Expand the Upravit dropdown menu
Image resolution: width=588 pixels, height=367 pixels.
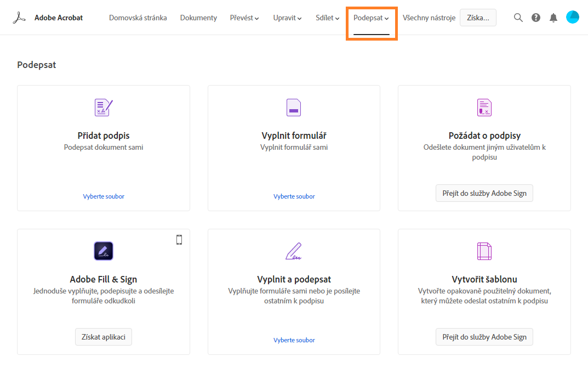click(287, 18)
